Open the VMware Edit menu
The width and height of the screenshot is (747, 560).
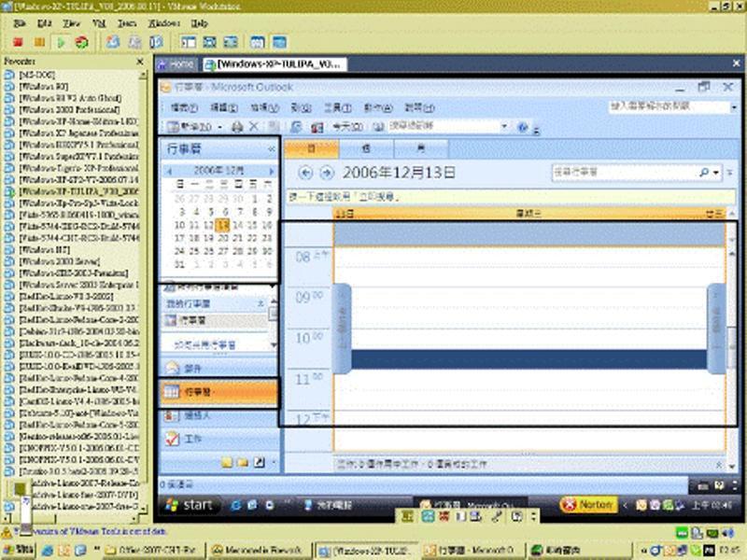click(44, 23)
